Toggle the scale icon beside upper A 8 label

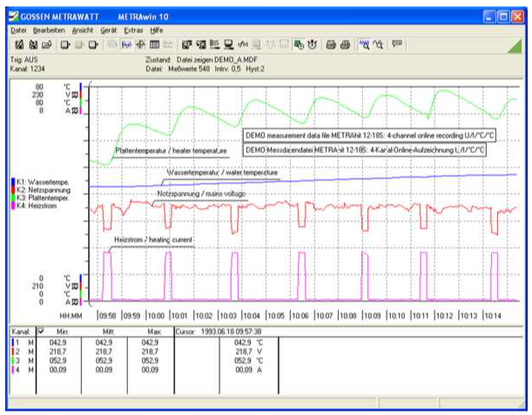point(75,110)
